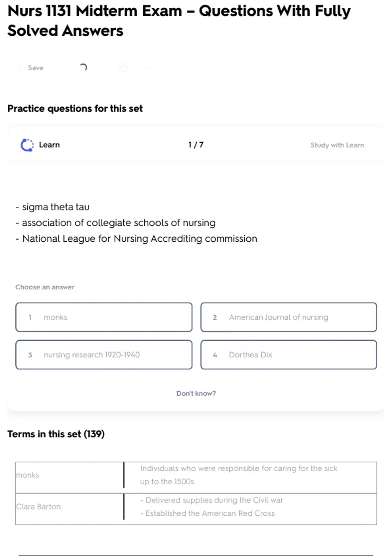Click the Save bookmark icon

(21, 68)
